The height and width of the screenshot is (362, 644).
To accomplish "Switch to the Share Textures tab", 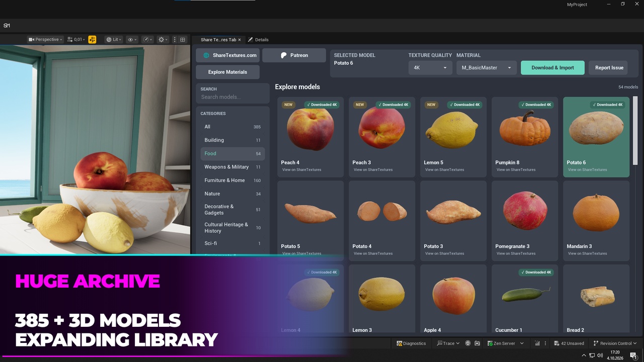I will tap(218, 40).
